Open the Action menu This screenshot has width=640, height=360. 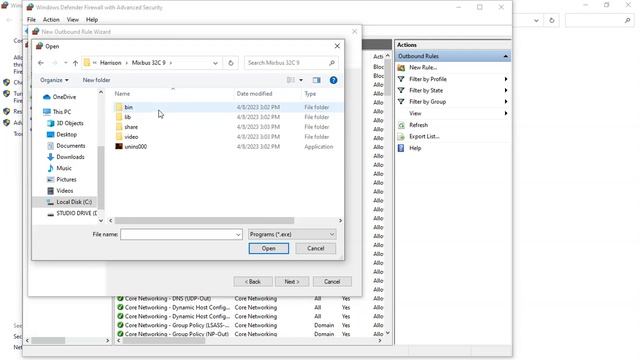(x=51, y=20)
